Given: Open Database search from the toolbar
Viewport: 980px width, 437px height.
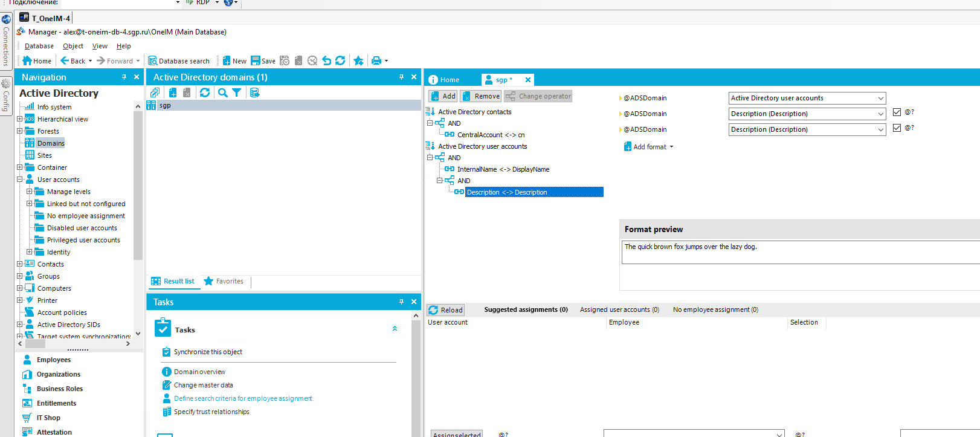Looking at the screenshot, I should tap(179, 61).
